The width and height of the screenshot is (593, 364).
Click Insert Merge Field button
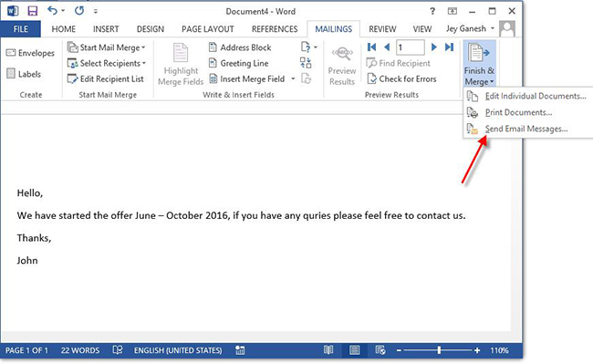pyautogui.click(x=247, y=79)
